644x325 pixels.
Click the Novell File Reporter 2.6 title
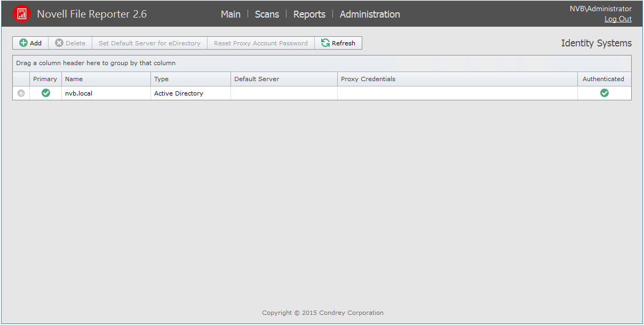coord(92,14)
